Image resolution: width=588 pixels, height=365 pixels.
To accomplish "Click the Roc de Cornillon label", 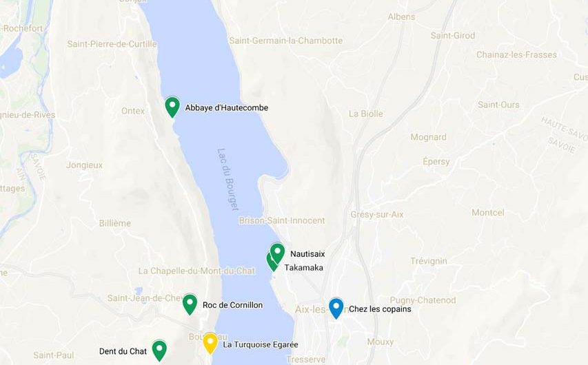I will (x=232, y=305).
